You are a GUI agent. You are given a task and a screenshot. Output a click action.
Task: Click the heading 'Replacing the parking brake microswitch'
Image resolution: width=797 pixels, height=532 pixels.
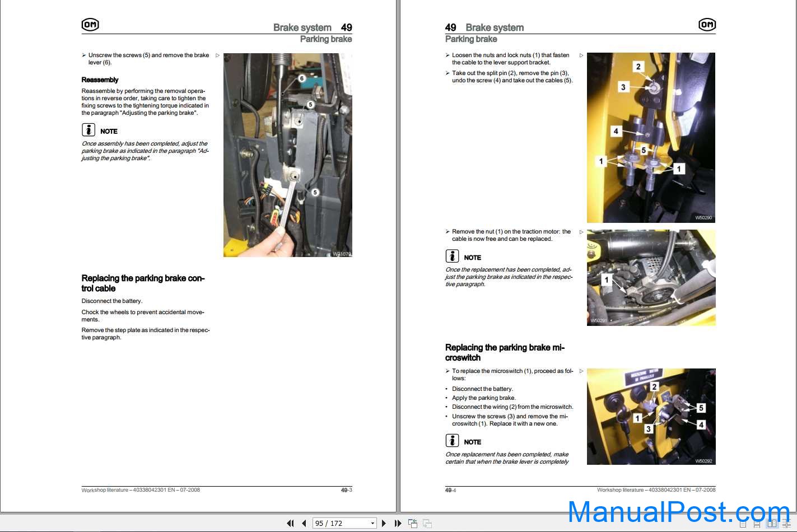505,352
